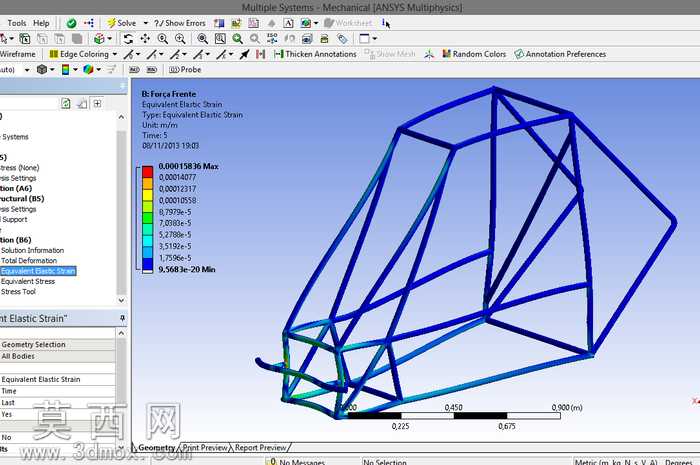Click the outline refresh green icon
This screenshot has width=700, height=465.
click(x=66, y=104)
